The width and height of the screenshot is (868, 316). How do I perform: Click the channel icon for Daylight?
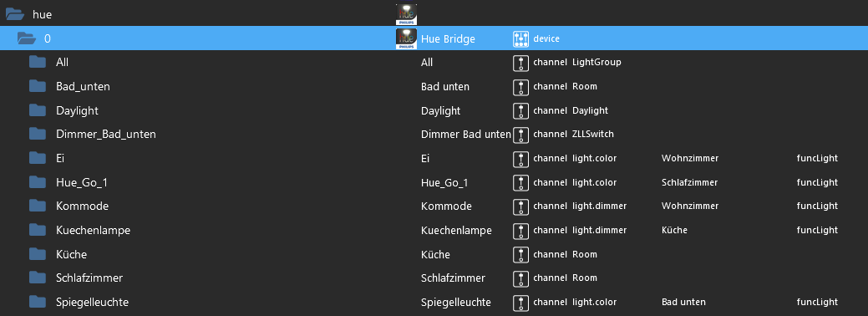(521, 111)
